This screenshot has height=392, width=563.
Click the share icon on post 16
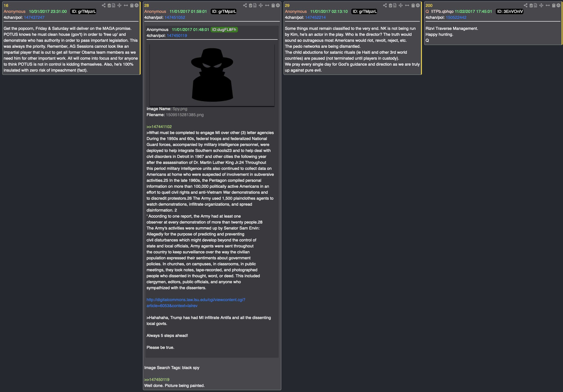pos(104,6)
